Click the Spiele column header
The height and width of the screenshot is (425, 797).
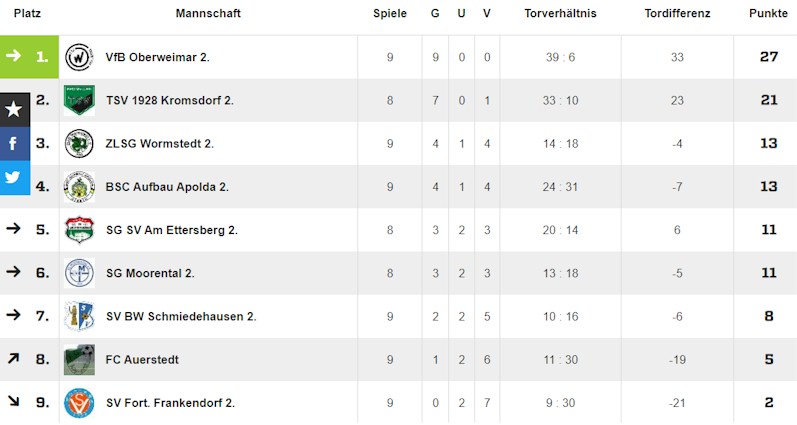[390, 14]
